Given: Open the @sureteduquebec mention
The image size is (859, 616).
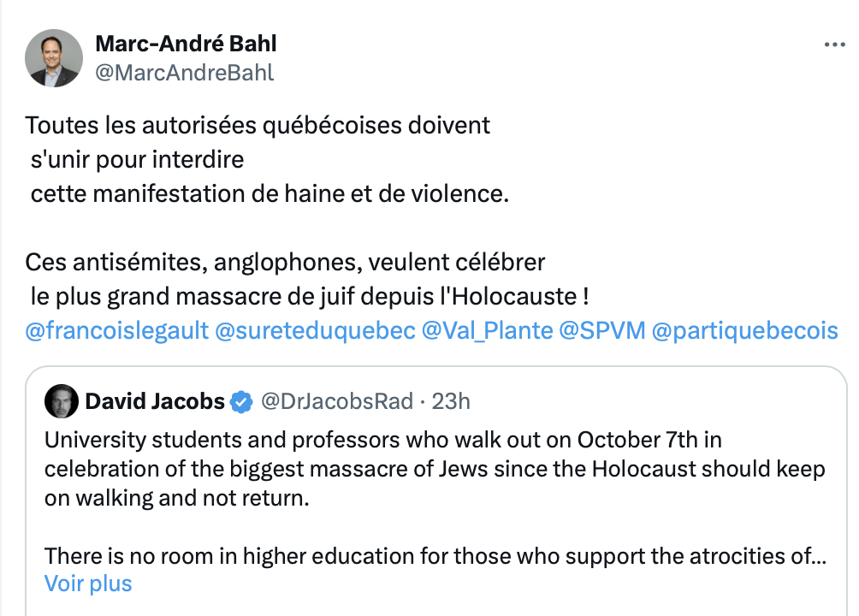Looking at the screenshot, I should [x=315, y=331].
